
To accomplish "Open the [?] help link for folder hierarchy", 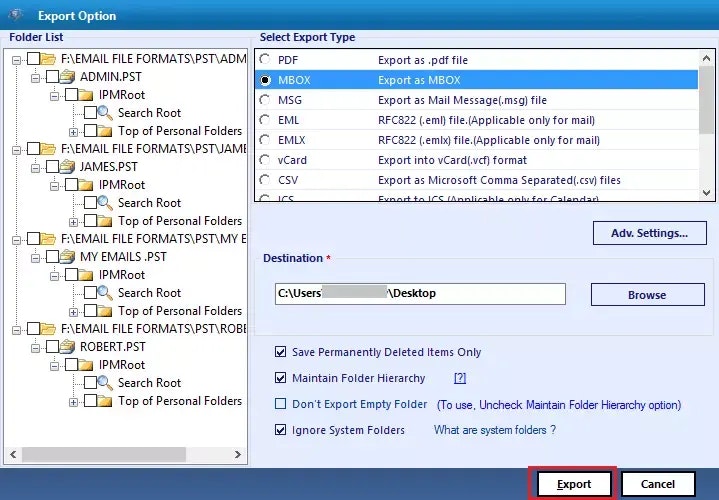I will coord(459,378).
